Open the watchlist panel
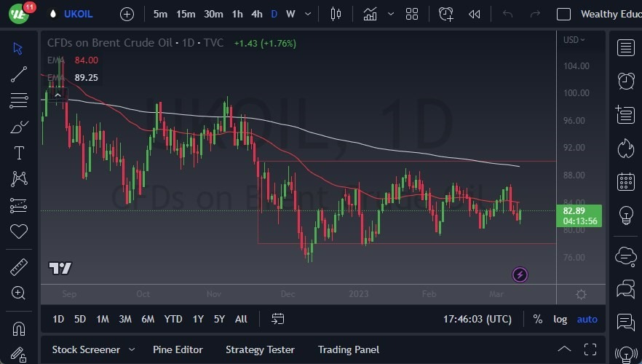Viewport: 642px width, 364px height. click(x=625, y=48)
